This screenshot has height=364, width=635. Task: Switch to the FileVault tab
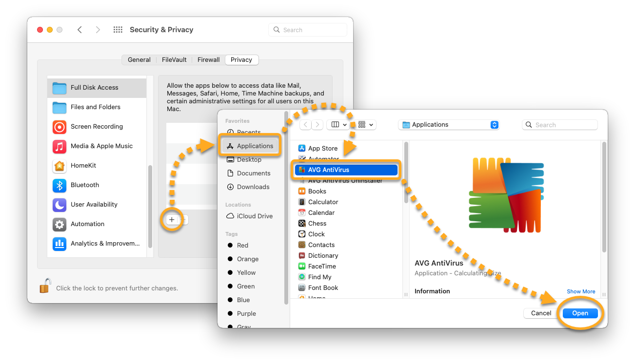(174, 60)
